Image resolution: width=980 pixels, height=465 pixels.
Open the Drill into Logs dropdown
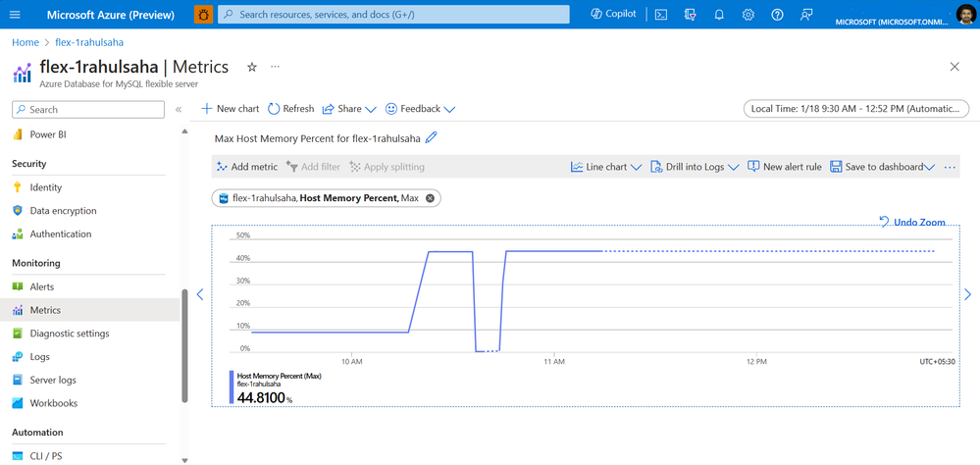pyautogui.click(x=695, y=167)
